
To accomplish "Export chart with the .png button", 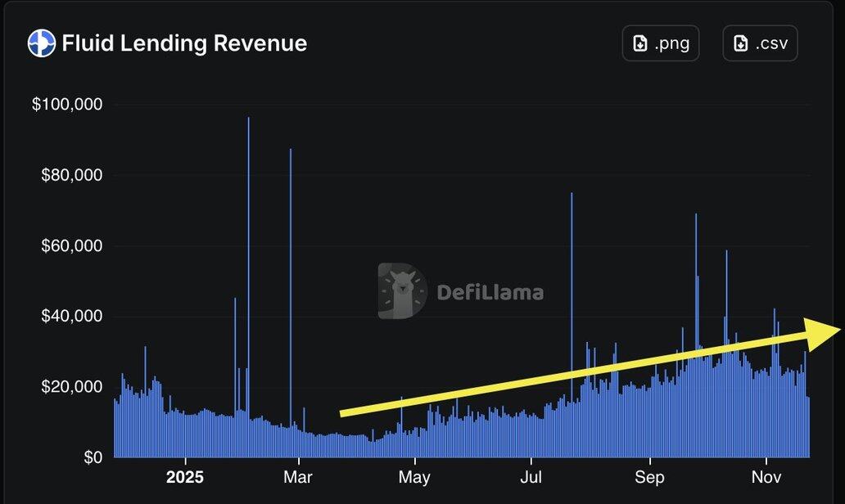I will coord(661,43).
